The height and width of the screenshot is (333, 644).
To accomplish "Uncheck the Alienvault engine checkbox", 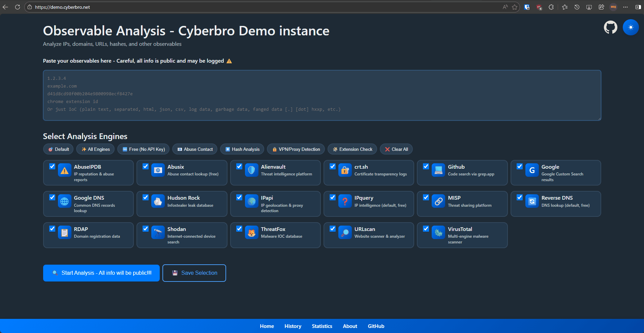I will 239,166.
